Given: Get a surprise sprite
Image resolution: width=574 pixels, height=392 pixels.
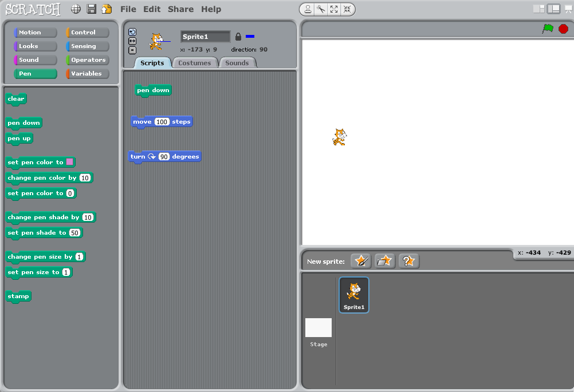Looking at the screenshot, I should coord(408,261).
